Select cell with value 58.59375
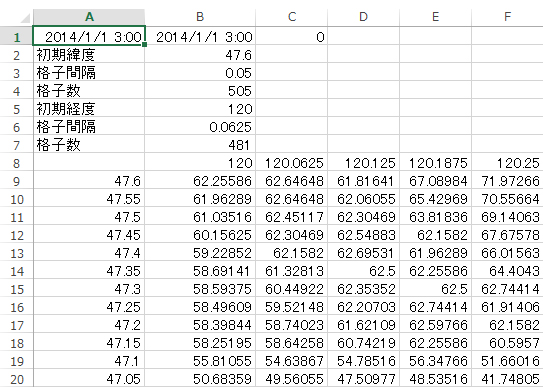The height and width of the screenshot is (387, 543). pyautogui.click(x=200, y=289)
